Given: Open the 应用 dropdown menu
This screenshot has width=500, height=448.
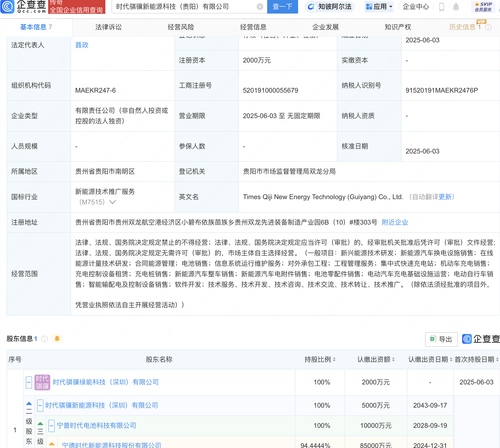Looking at the screenshot, I should click(x=379, y=7).
